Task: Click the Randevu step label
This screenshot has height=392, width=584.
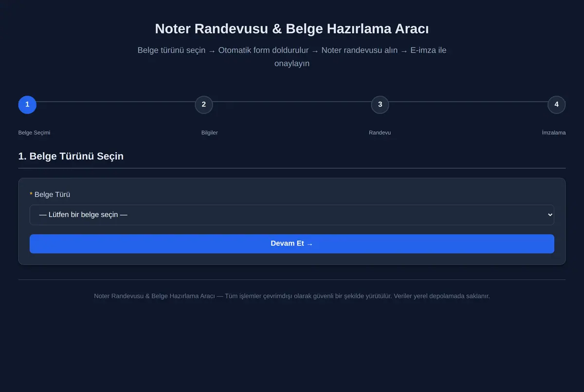Action: coord(380,133)
